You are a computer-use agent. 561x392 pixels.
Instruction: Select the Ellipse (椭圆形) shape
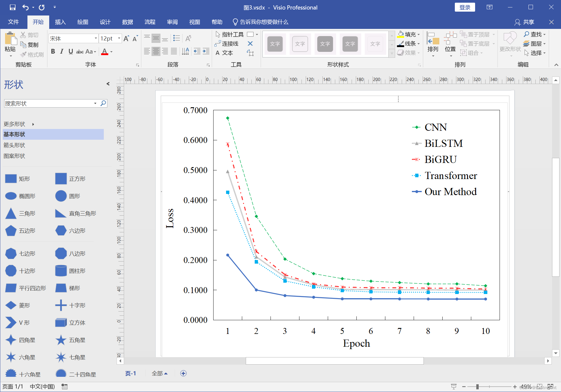point(11,196)
